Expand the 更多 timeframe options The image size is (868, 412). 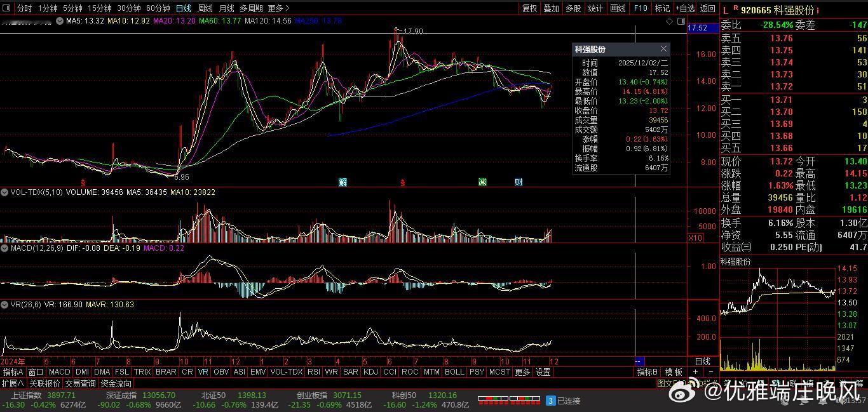click(278, 8)
